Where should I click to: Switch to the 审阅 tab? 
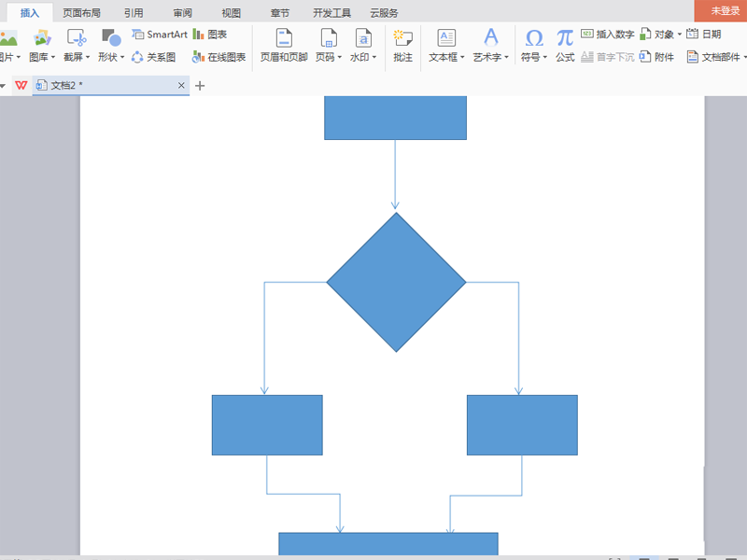pos(182,13)
